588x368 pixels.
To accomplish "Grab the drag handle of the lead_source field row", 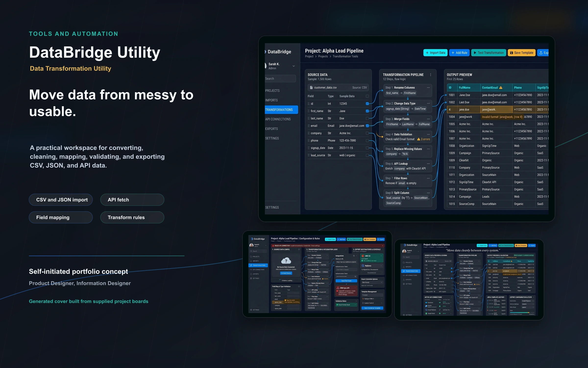I will click(309, 155).
